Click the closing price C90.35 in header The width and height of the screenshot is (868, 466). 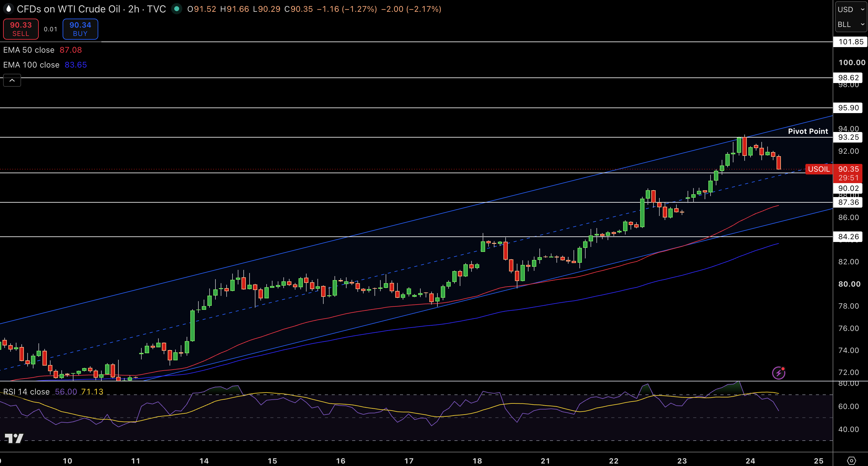point(299,9)
